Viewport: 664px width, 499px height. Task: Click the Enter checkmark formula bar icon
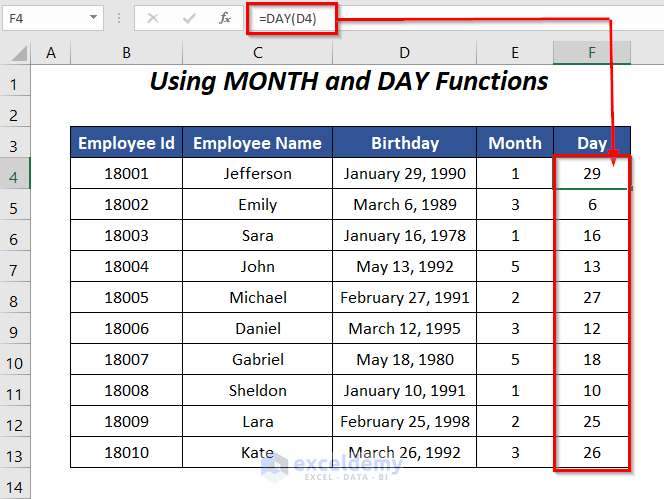click(x=189, y=18)
